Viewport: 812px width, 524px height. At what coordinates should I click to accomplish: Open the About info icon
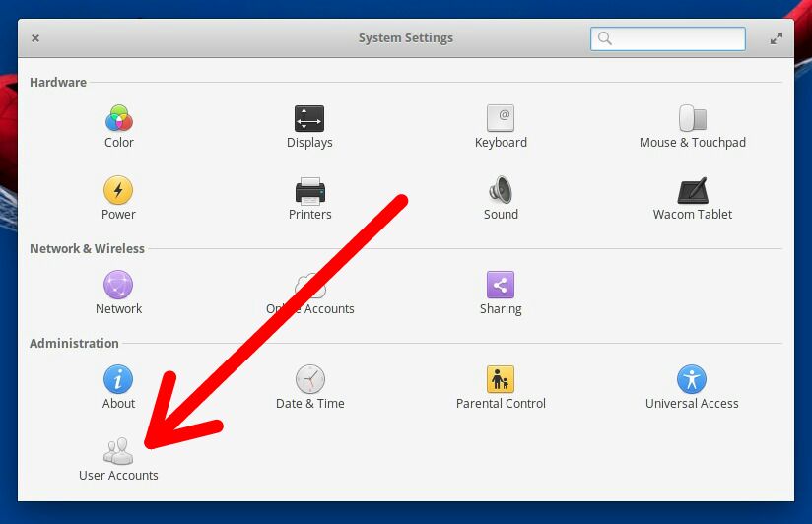pyautogui.click(x=118, y=379)
